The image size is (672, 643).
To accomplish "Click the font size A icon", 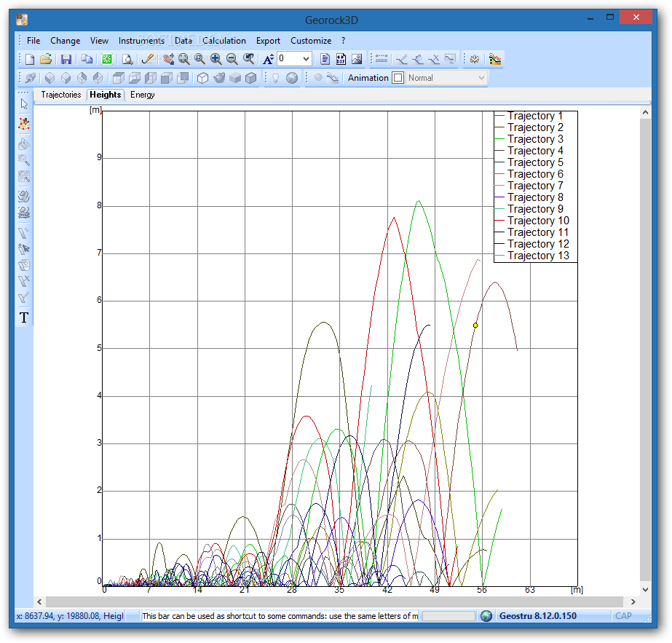I will [x=268, y=59].
